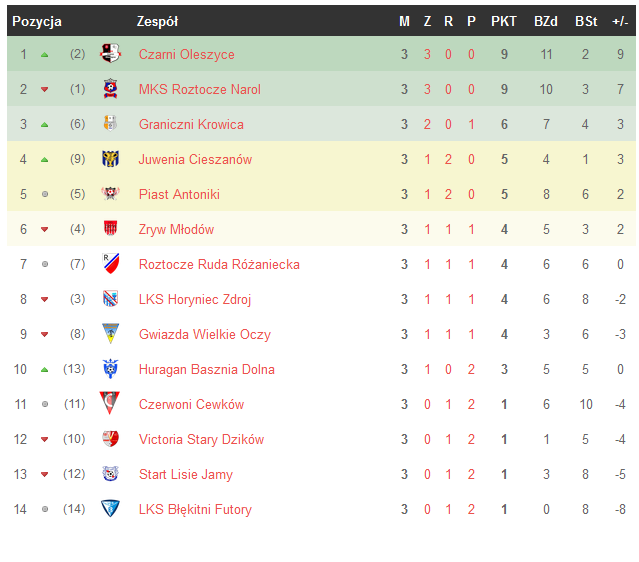This screenshot has width=639, height=562.
Task: Click the MKS Roztocze Narol club crest
Action: (x=111, y=89)
